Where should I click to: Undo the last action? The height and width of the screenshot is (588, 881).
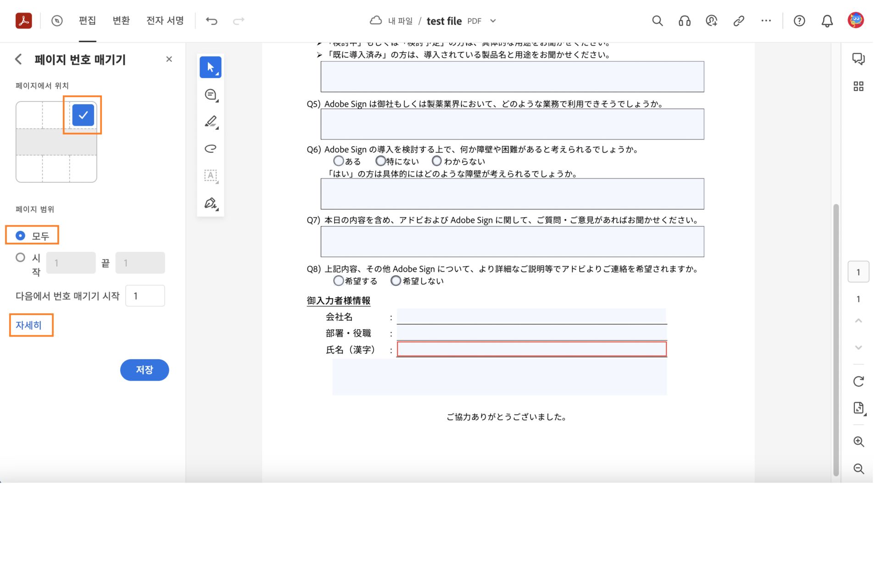pyautogui.click(x=212, y=21)
